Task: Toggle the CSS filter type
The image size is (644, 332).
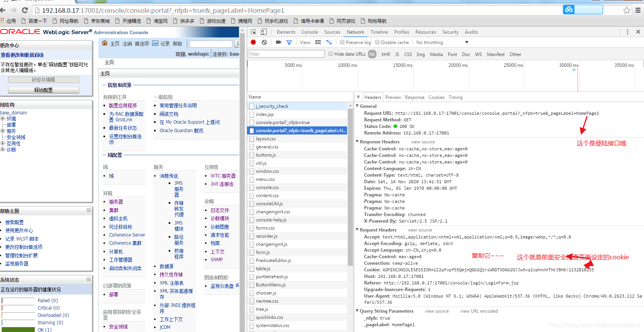Action: point(408,54)
